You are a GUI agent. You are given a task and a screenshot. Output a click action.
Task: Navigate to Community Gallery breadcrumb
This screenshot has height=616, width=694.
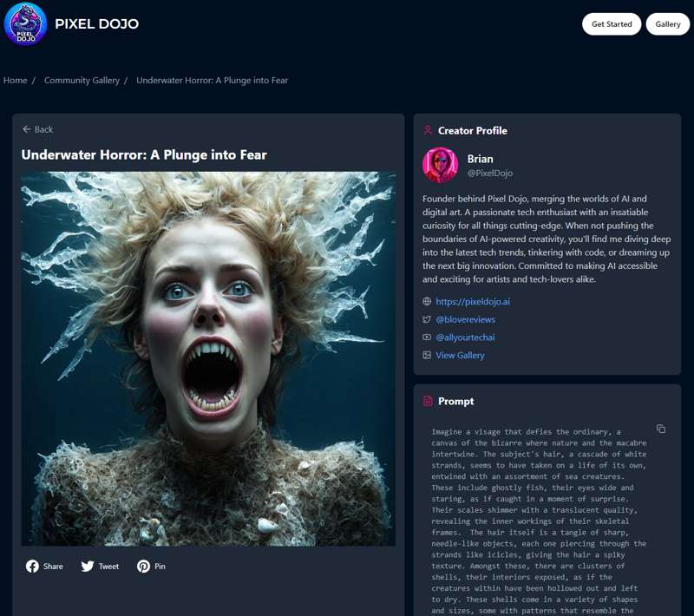(82, 81)
